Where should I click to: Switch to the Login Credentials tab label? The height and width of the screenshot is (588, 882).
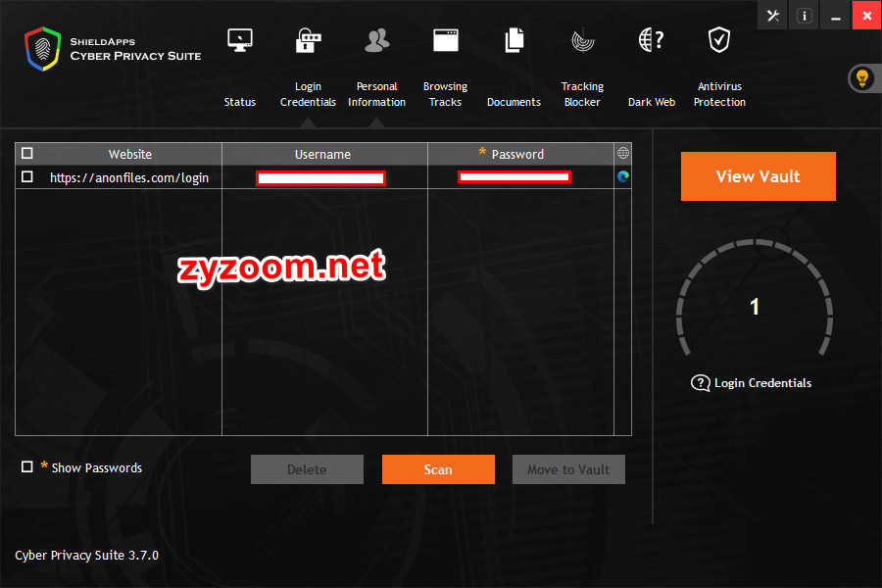pyautogui.click(x=309, y=94)
